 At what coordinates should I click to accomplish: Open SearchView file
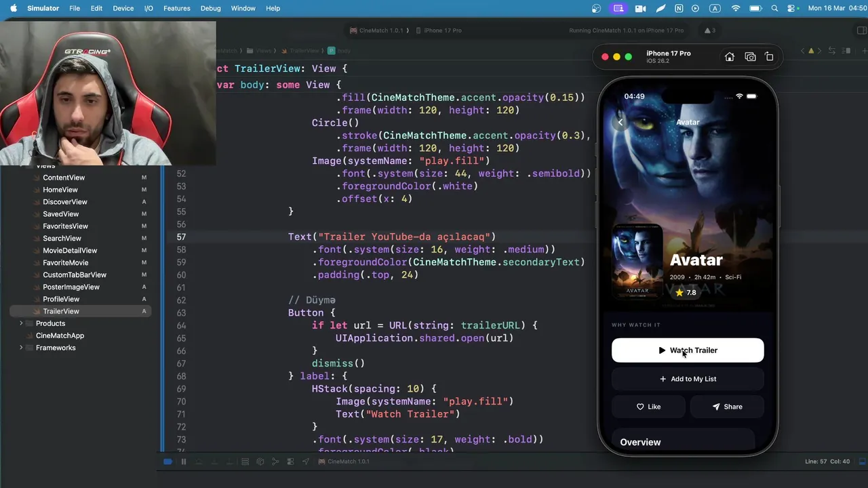[x=62, y=239]
